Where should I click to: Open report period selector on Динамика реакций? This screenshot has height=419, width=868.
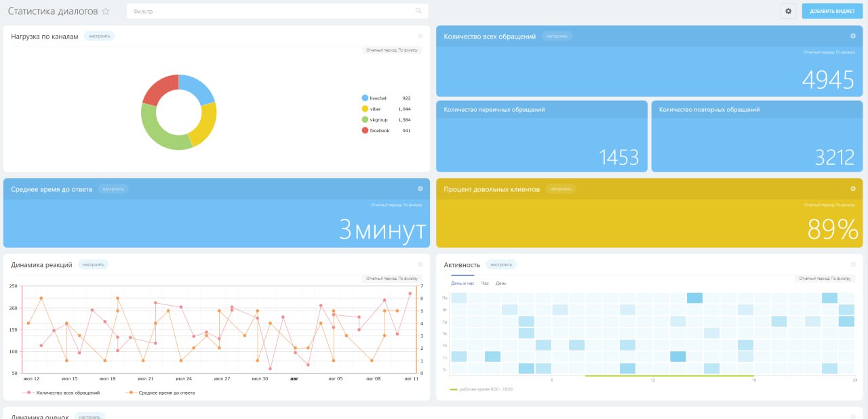tap(392, 279)
